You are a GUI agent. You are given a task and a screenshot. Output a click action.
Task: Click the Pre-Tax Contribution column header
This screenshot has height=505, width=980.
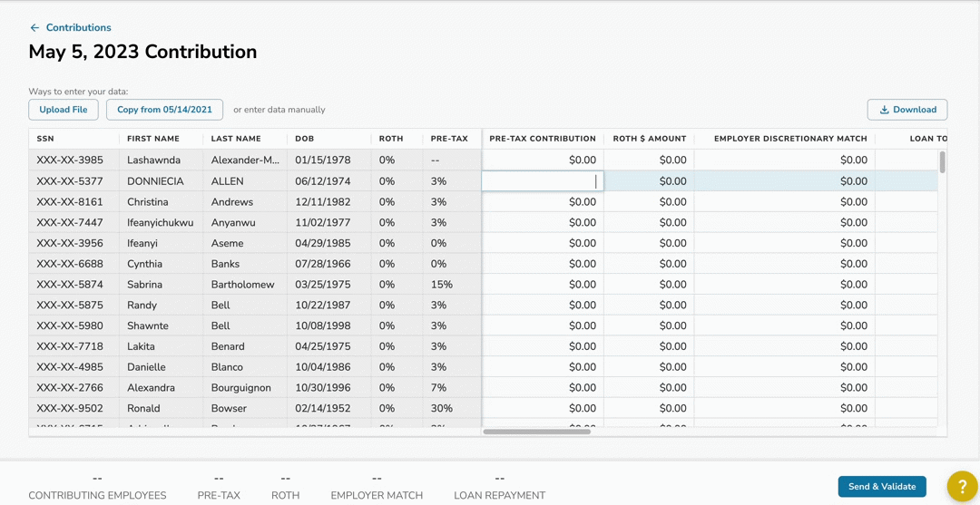pyautogui.click(x=542, y=139)
